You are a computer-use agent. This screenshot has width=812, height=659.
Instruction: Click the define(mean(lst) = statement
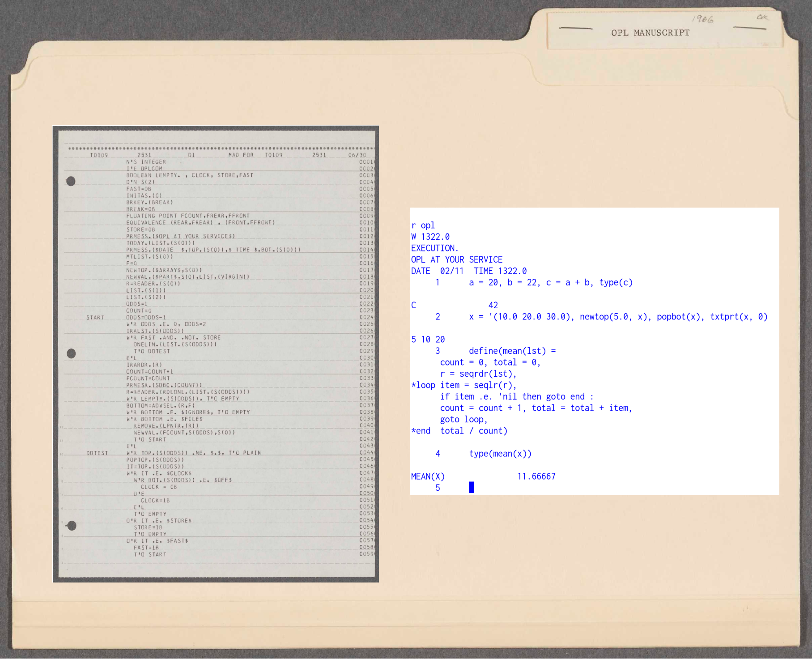(512, 351)
